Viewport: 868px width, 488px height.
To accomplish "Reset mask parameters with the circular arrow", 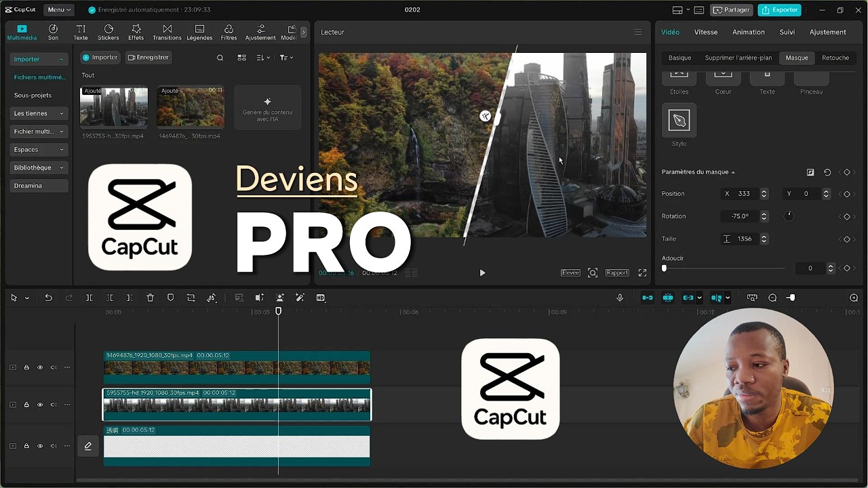I will 827,172.
